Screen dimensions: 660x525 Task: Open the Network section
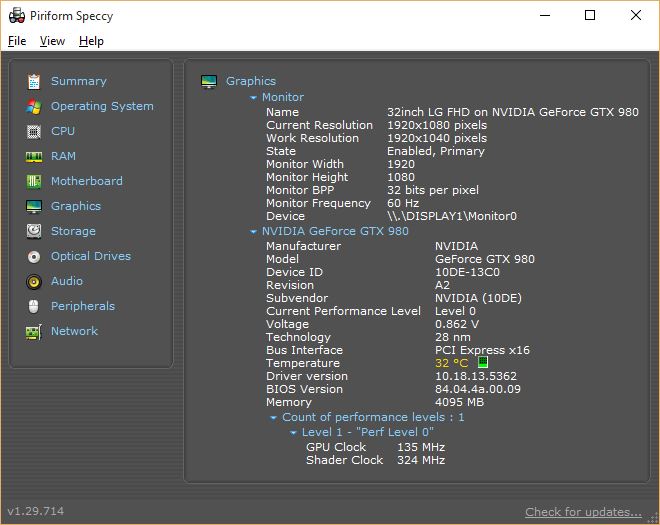point(75,331)
